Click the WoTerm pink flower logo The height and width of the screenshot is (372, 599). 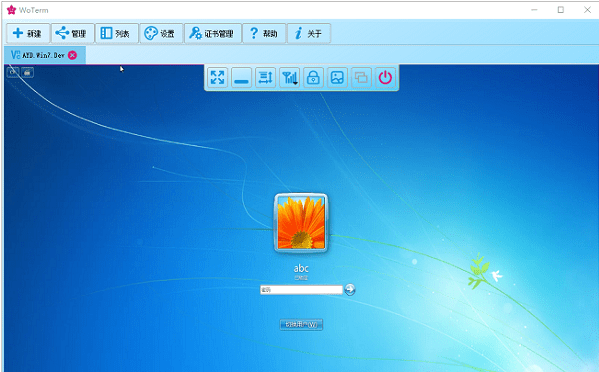[x=11, y=10]
